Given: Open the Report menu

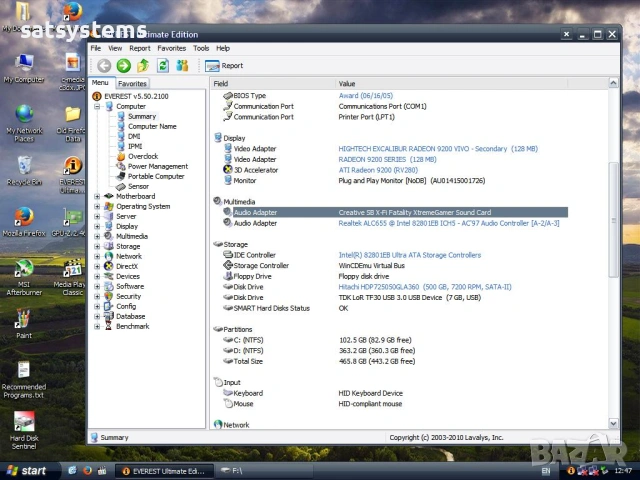Looking at the screenshot, I should tap(140, 48).
